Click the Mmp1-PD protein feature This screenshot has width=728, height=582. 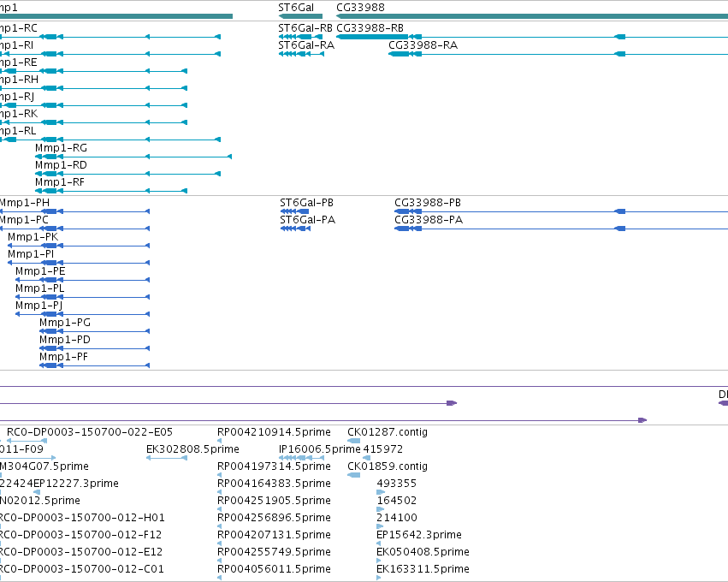pyautogui.click(x=95, y=348)
